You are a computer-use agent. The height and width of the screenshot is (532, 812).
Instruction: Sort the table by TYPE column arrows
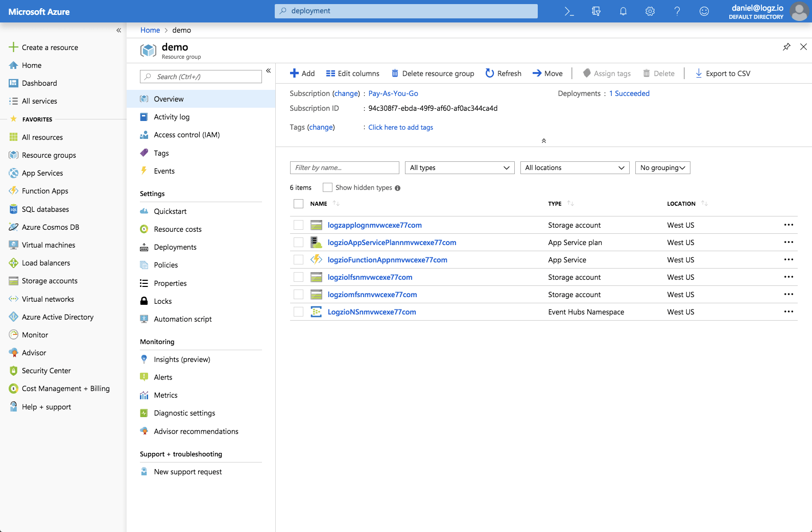(570, 203)
